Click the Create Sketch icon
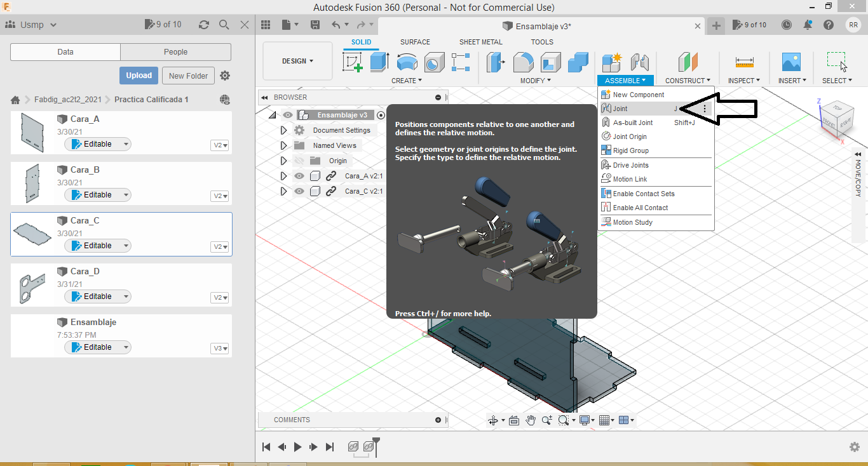Image resolution: width=868 pixels, height=466 pixels. [353, 62]
